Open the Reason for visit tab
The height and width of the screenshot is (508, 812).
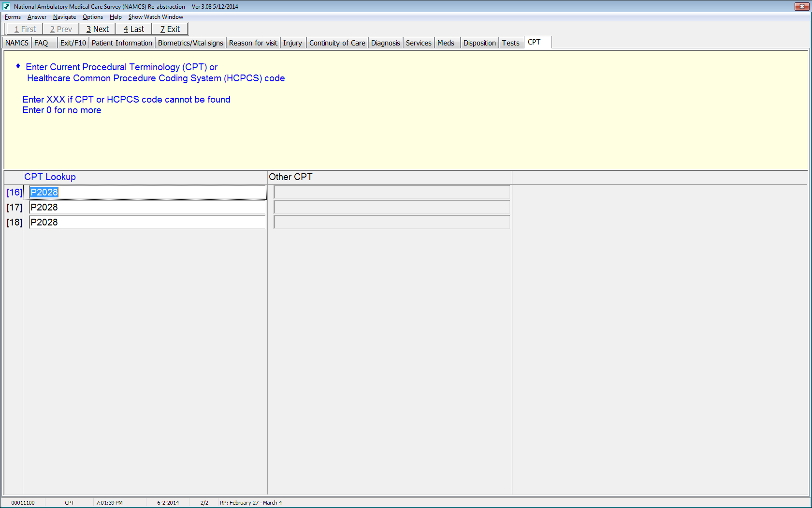[x=253, y=43]
